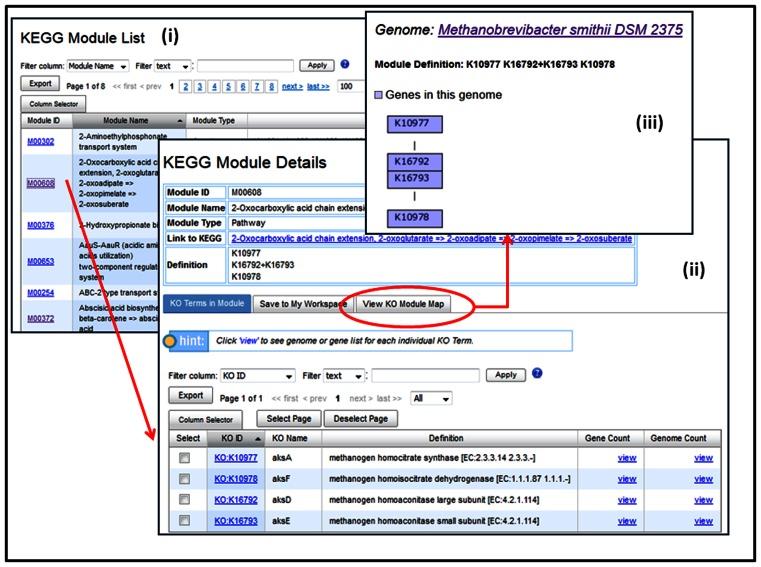Screen dimensions: 761x567
Task: Check the box for KO:K16793 row
Action: (184, 520)
